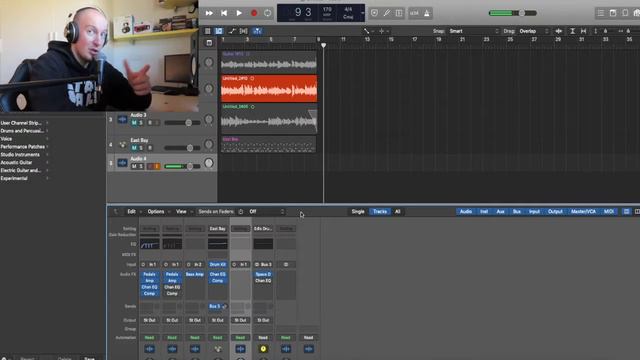Click the Solo square icon in control bar

point(399,13)
